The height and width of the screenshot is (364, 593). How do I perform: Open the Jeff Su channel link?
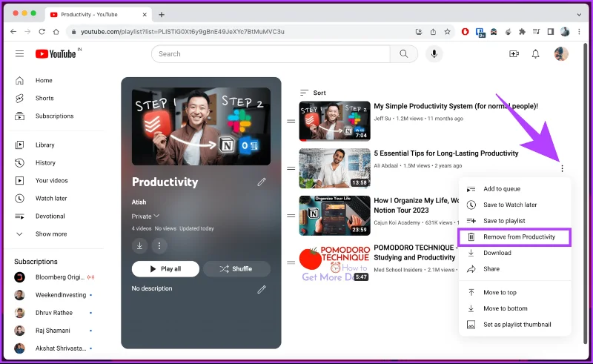[x=382, y=119]
